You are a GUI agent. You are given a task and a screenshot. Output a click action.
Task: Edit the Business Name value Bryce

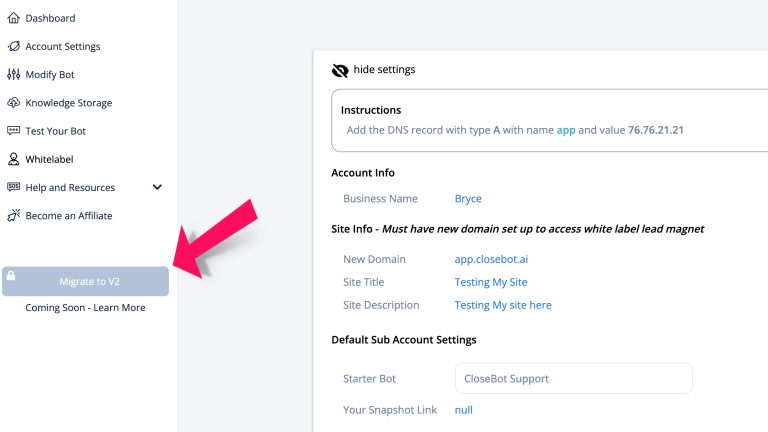(x=468, y=199)
